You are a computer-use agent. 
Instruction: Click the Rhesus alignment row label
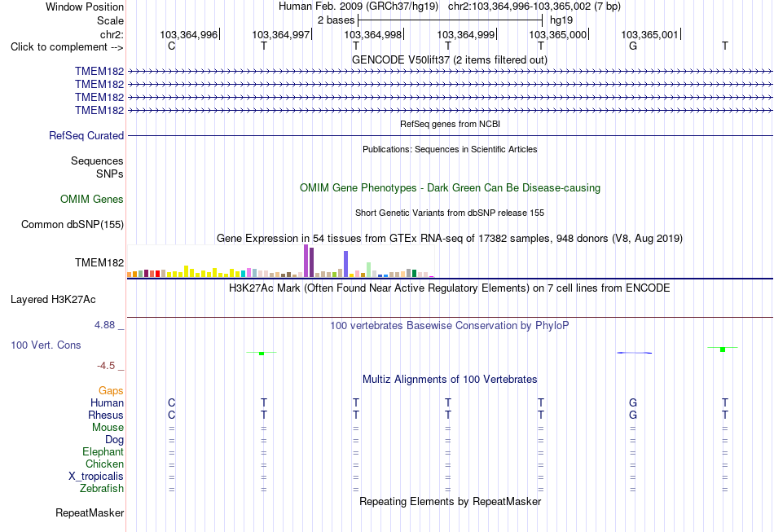[106, 415]
